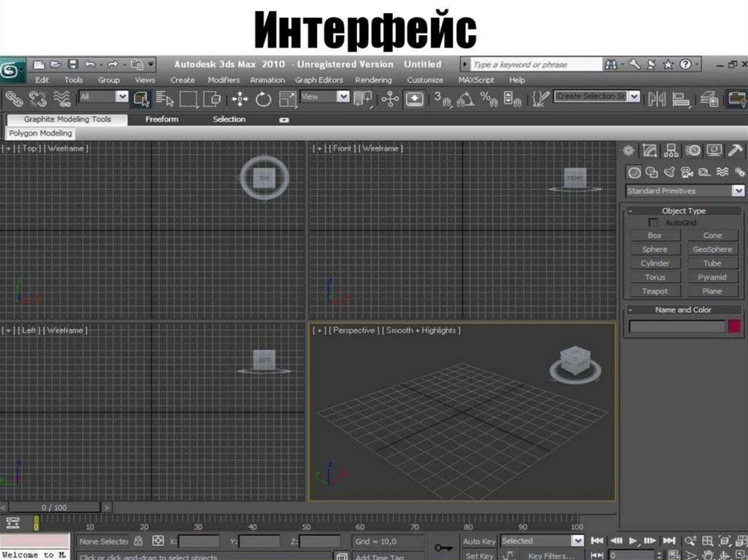Select the Bind to Space Warp tool
The height and width of the screenshot is (560, 748).
pyautogui.click(x=61, y=99)
